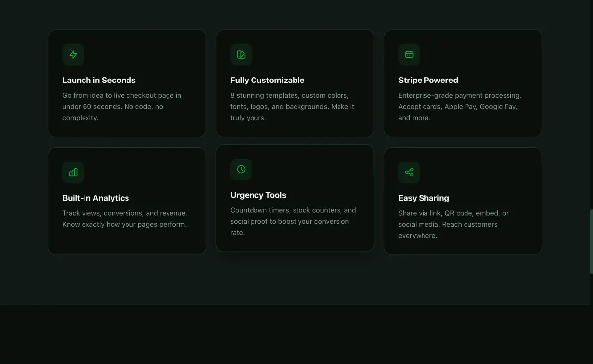This screenshot has height=364, width=593.
Task: Click the Fully Customizable swatch icon
Action: click(241, 54)
